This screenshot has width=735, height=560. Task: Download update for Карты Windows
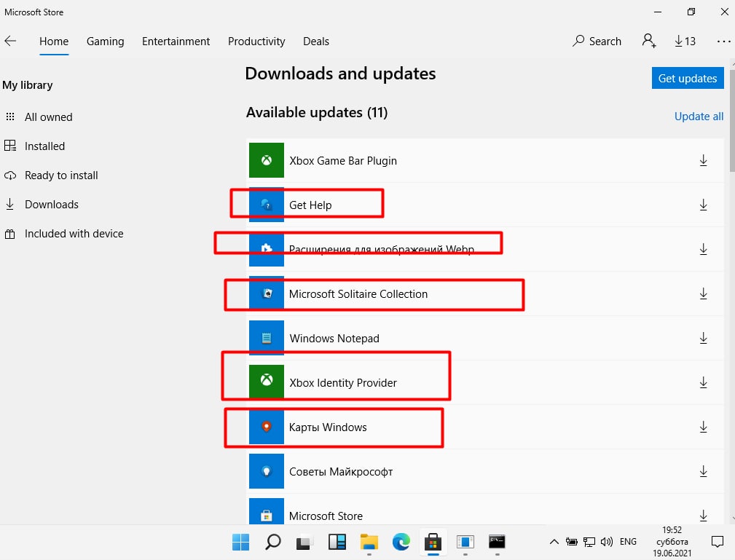tap(703, 427)
